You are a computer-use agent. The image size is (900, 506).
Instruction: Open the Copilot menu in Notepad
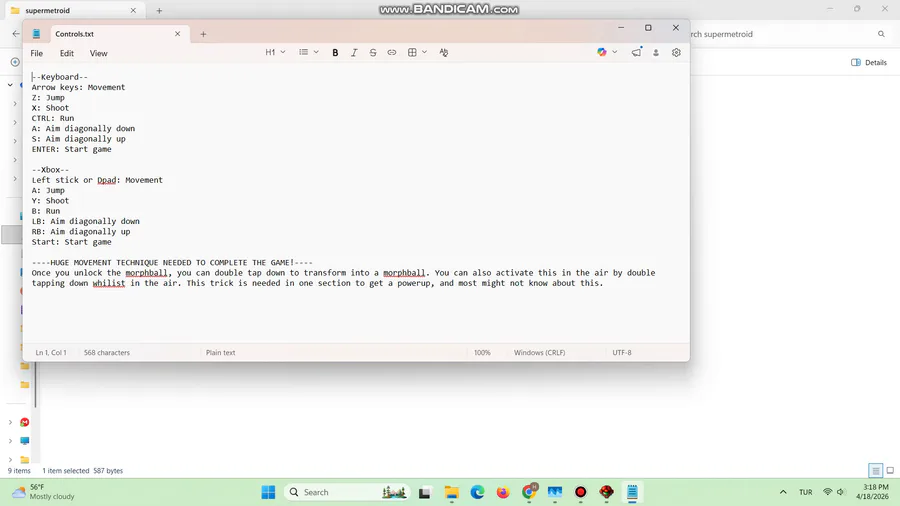click(607, 52)
